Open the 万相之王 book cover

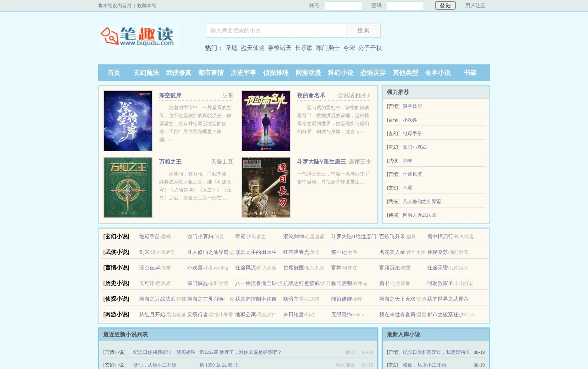128,187
